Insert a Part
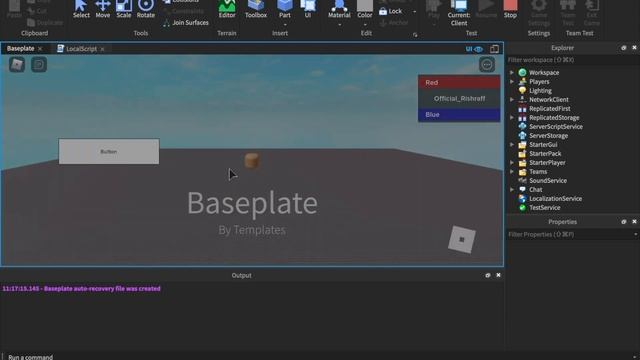Image resolution: width=640 pixels, height=360 pixels. pyautogui.click(x=284, y=8)
